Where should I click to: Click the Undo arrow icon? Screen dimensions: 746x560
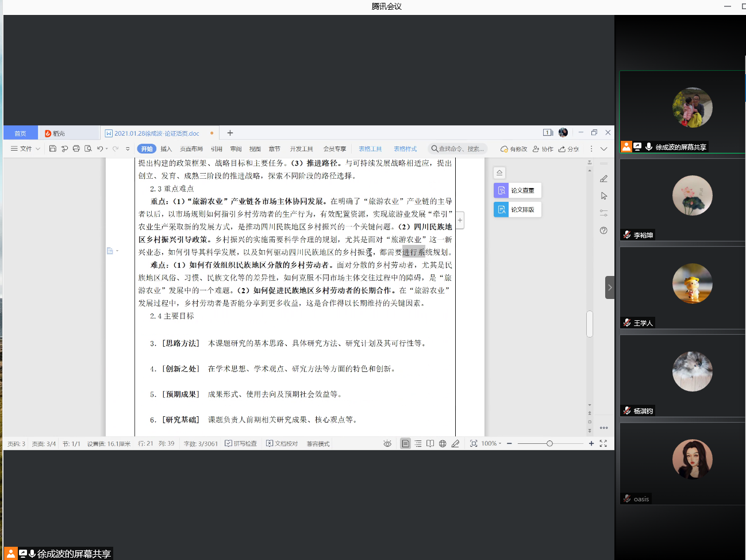click(100, 149)
